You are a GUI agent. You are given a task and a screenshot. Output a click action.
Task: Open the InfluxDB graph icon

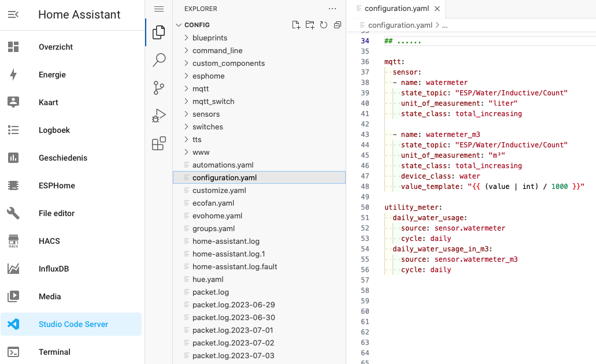[13, 269]
